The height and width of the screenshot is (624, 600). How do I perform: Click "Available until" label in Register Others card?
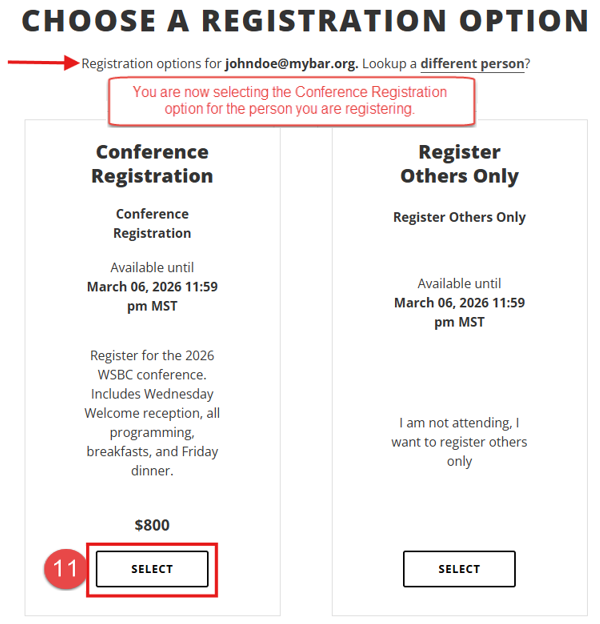pyautogui.click(x=459, y=283)
